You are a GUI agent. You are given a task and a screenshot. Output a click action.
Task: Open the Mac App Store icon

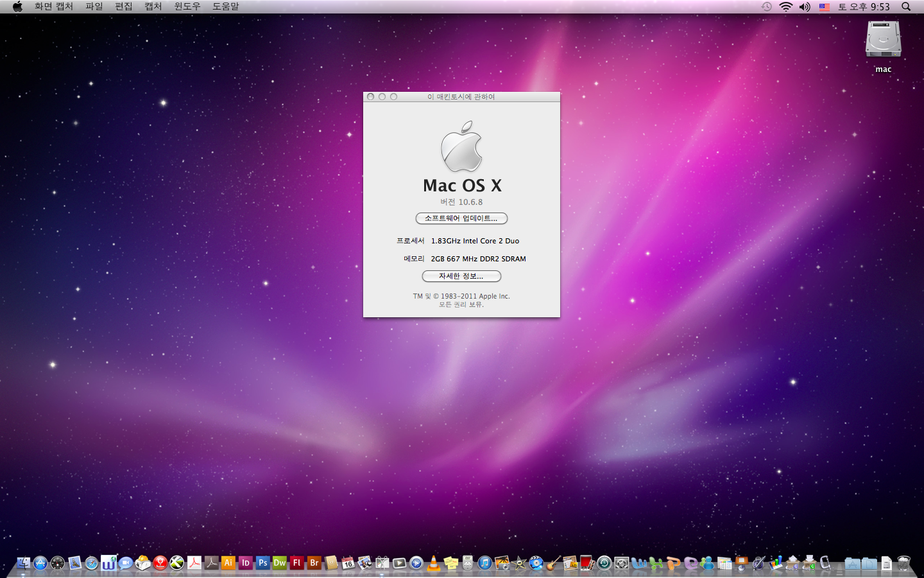40,563
